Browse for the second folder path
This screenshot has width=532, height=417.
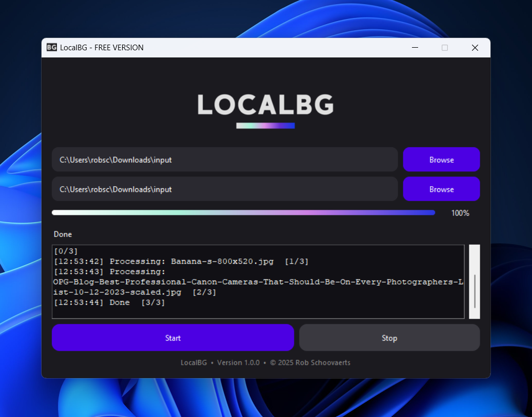point(441,189)
